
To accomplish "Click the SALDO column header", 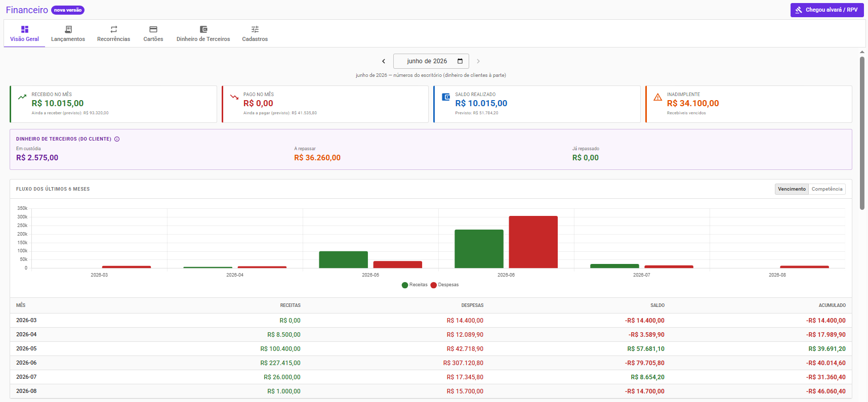I will coord(657,305).
